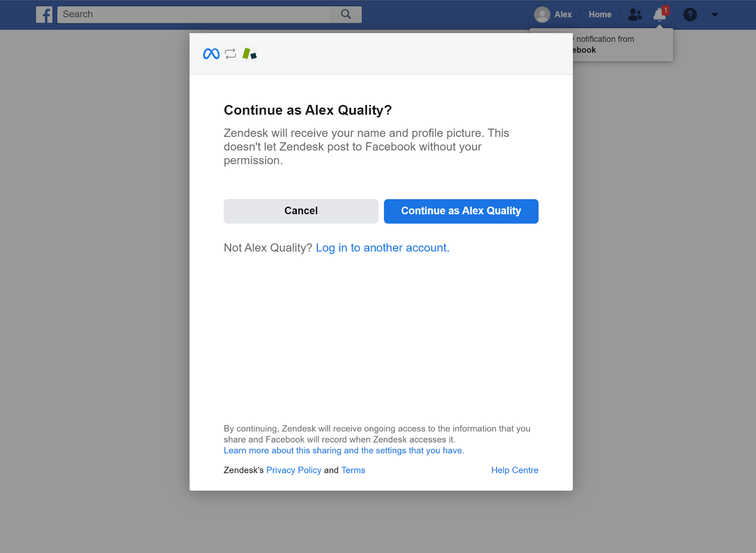Click the Zendesk app logo icon

(249, 54)
